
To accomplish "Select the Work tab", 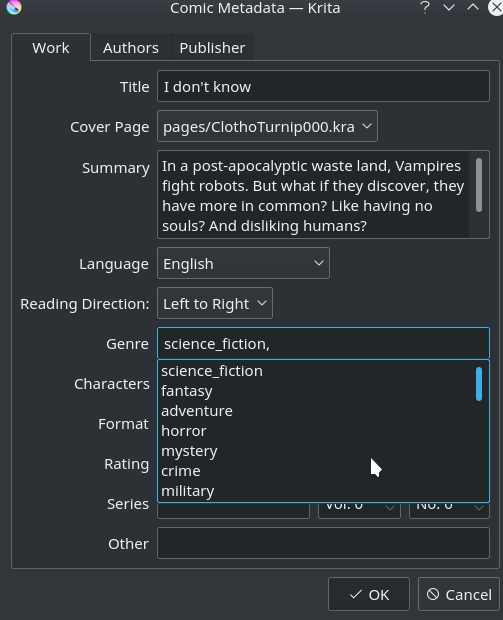I will pyautogui.click(x=51, y=48).
